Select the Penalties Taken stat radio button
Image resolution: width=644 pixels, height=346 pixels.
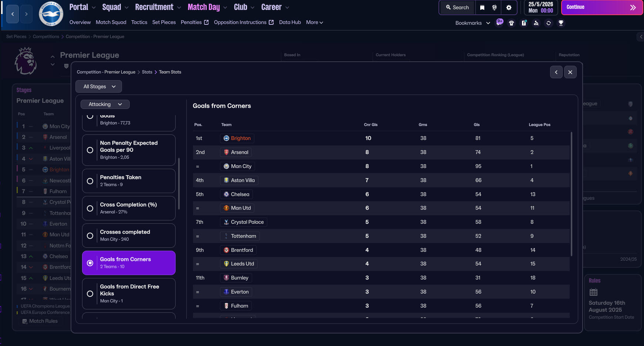pyautogui.click(x=90, y=181)
